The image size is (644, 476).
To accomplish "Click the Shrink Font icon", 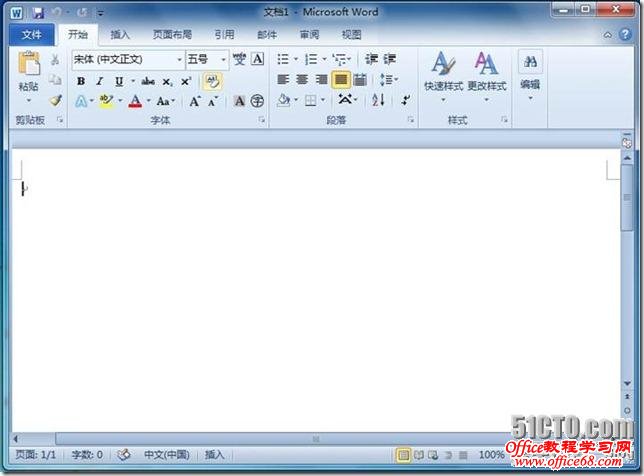I will tap(212, 101).
